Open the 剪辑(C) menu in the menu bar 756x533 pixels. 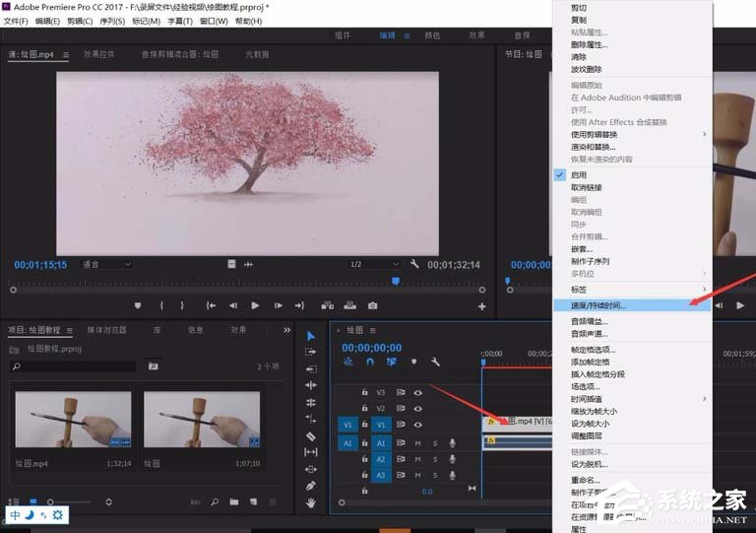(78, 21)
